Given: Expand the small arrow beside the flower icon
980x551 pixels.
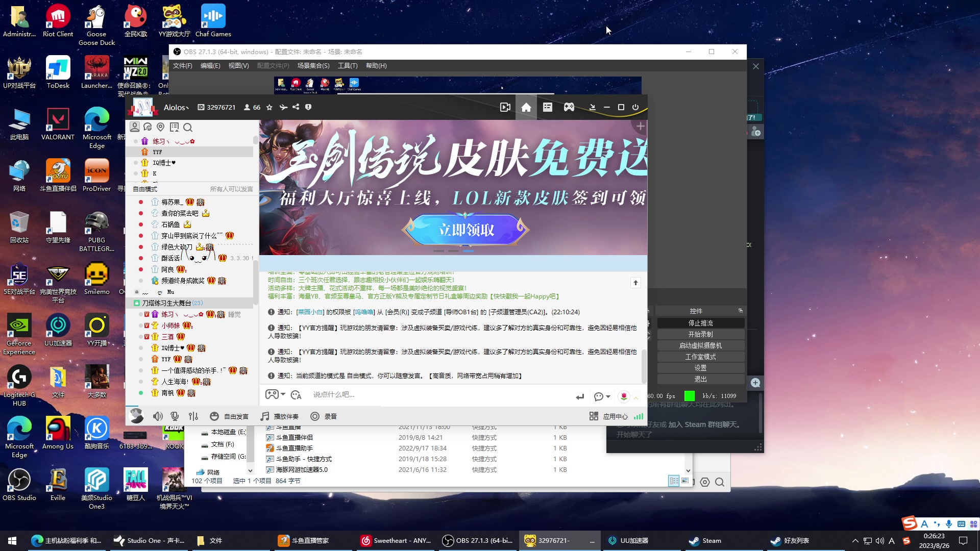Looking at the screenshot, I should pos(636,397).
